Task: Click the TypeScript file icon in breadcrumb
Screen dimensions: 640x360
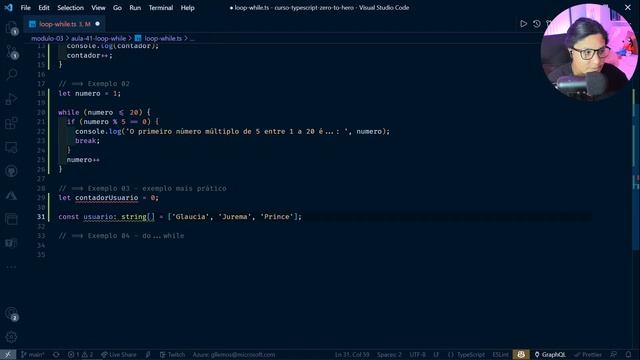Action: point(138,38)
